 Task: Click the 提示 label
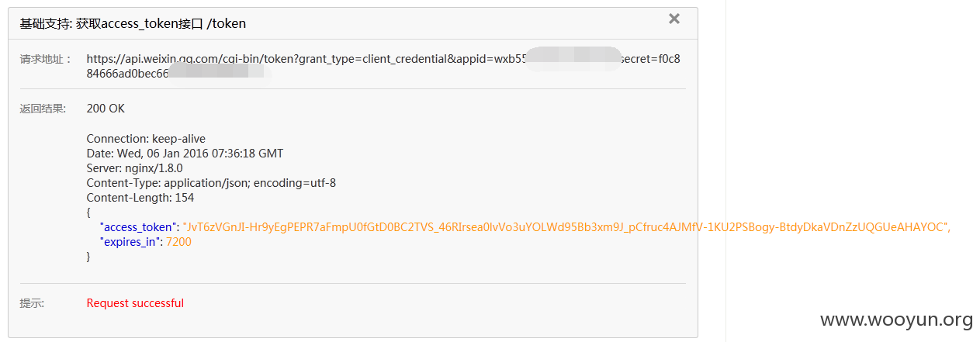tap(32, 303)
